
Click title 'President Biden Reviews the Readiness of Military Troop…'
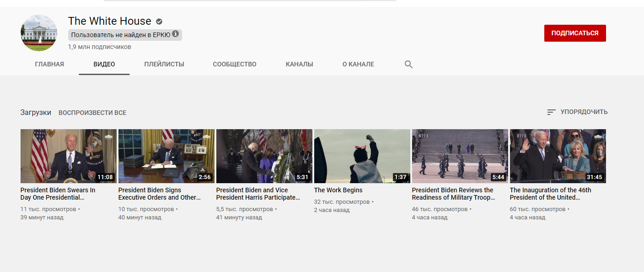click(x=454, y=194)
